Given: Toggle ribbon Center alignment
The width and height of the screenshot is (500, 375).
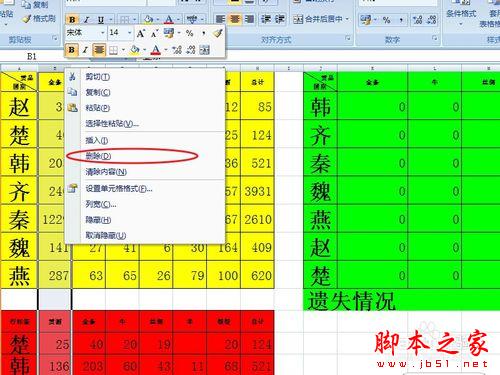Looking at the screenshot, I should (235, 19).
